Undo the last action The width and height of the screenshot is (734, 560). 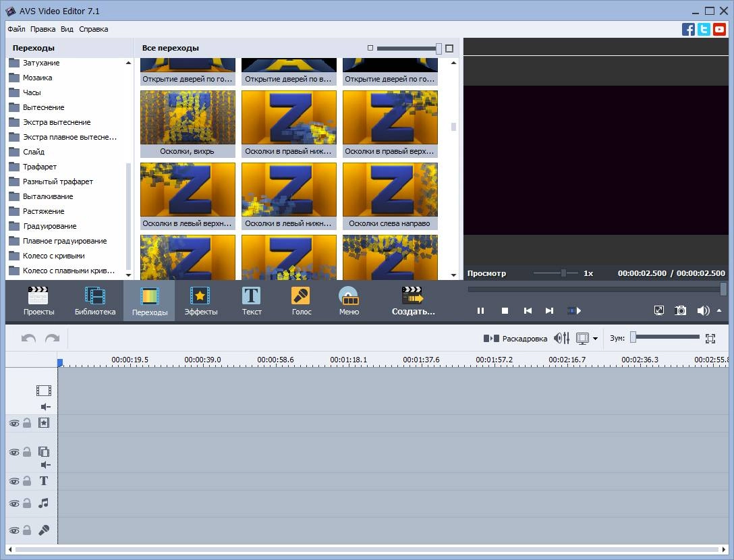(x=28, y=338)
